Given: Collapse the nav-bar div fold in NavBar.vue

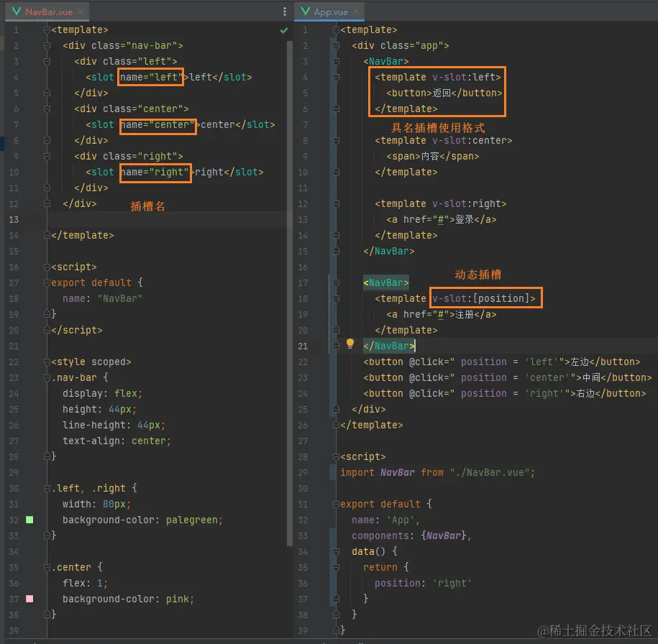Looking at the screenshot, I should pos(47,46).
